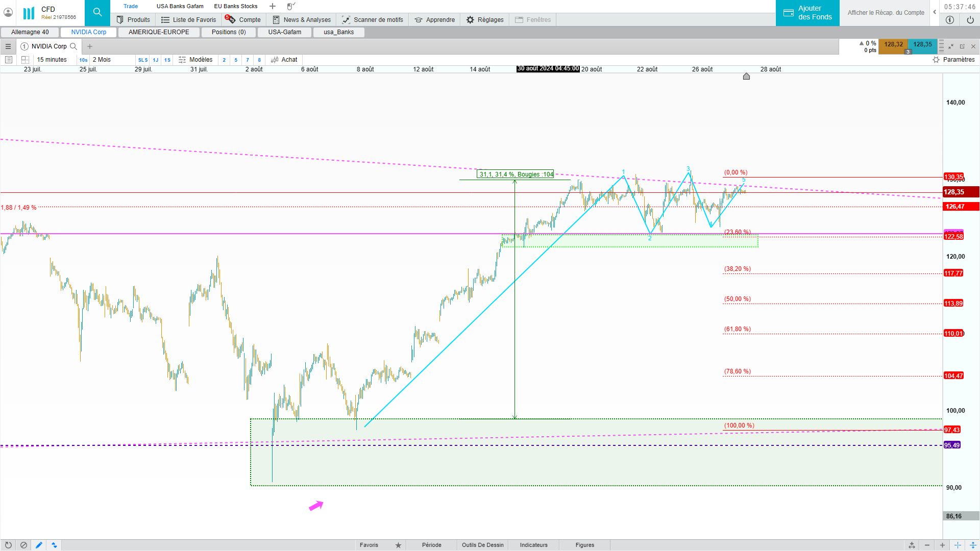980x551 pixels.
Task: Click the user account avatar icon
Action: (8, 12)
